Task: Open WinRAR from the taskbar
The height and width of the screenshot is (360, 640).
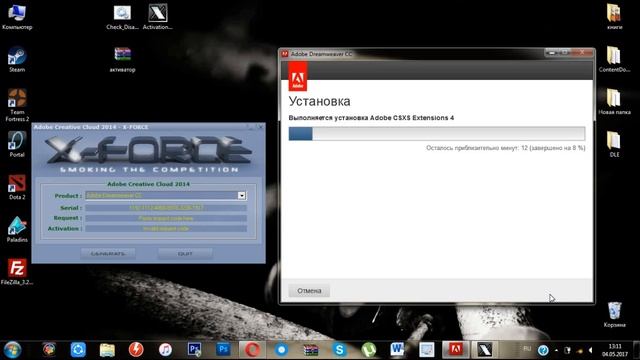Action: (x=311, y=350)
